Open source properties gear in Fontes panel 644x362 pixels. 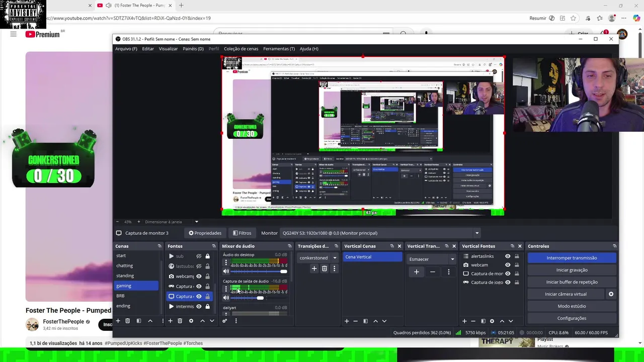[191, 321]
